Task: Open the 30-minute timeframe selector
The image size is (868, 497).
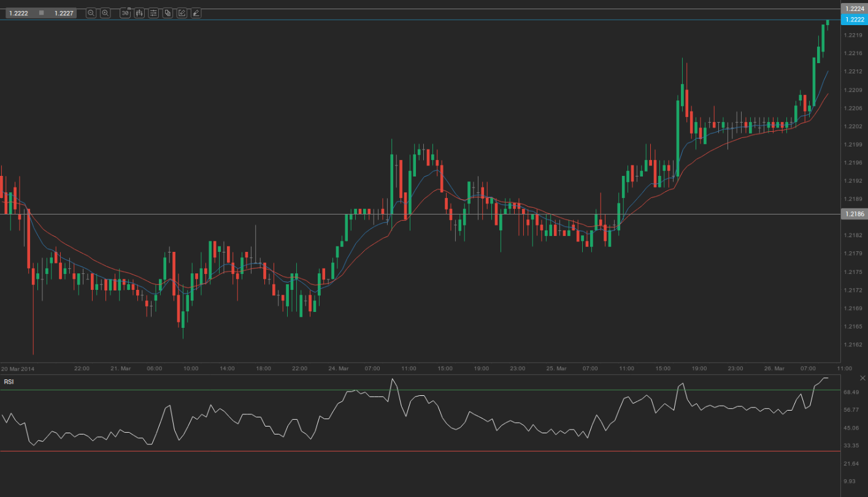Action: point(125,13)
